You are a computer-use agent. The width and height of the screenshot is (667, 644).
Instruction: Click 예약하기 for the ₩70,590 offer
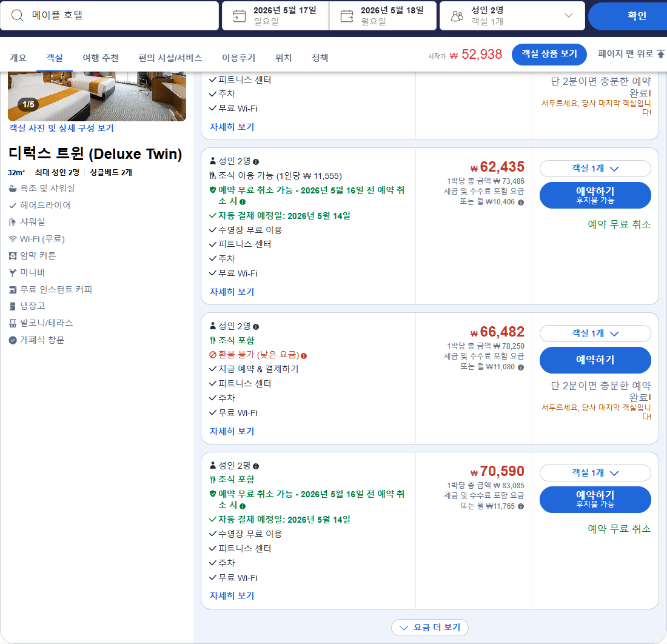click(595, 500)
